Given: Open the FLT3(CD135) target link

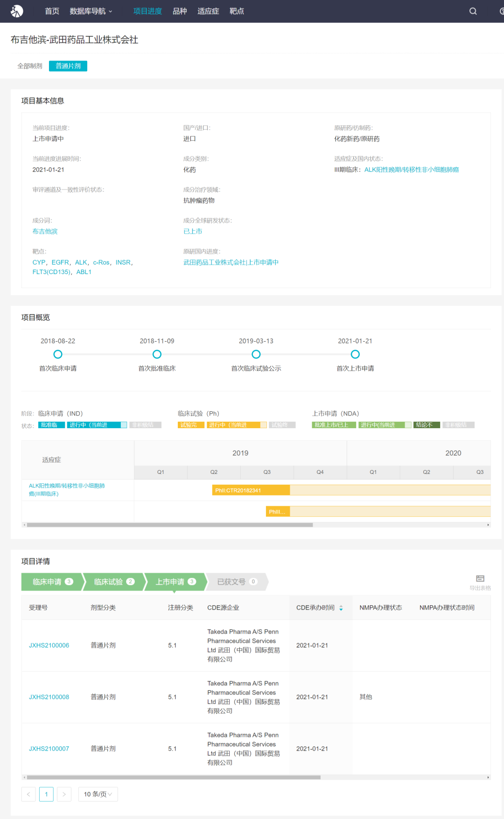Looking at the screenshot, I should [51, 272].
